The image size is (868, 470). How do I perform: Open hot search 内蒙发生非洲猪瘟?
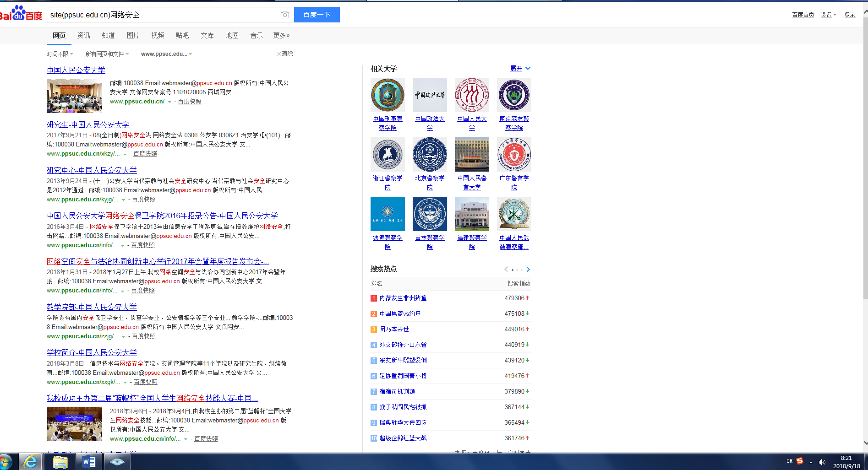403,298
